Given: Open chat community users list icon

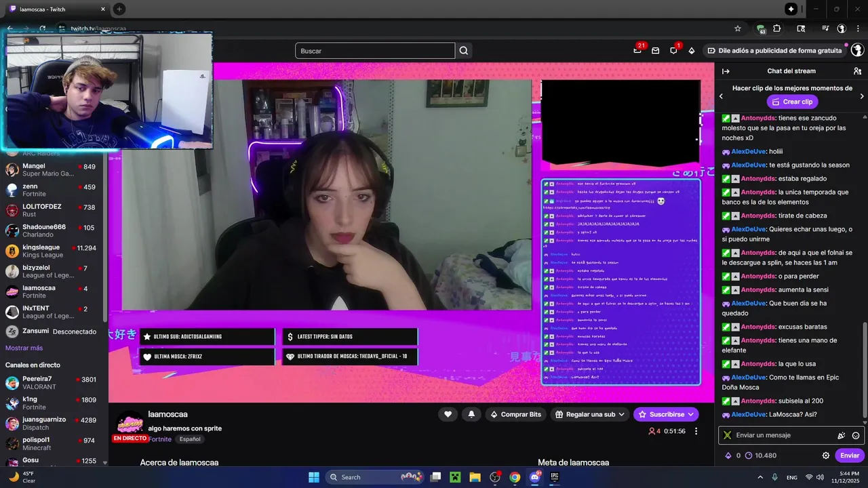Looking at the screenshot, I should (857, 71).
